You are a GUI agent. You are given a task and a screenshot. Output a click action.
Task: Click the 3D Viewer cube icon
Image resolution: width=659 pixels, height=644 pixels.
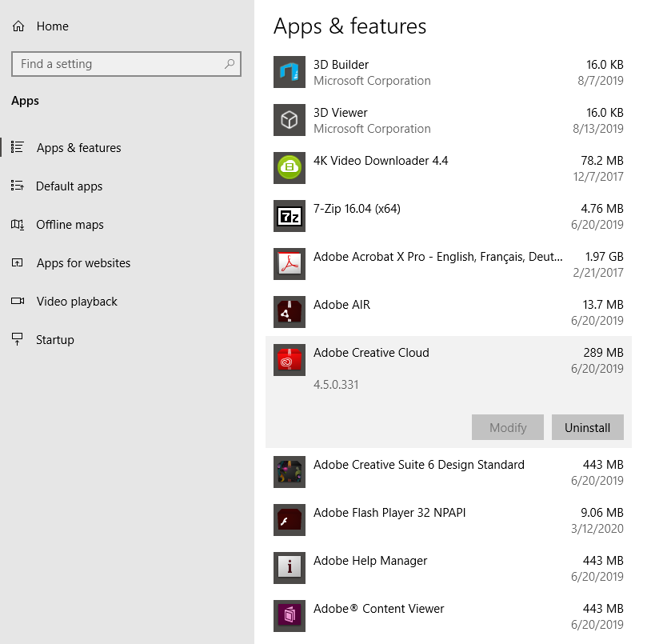tap(290, 120)
